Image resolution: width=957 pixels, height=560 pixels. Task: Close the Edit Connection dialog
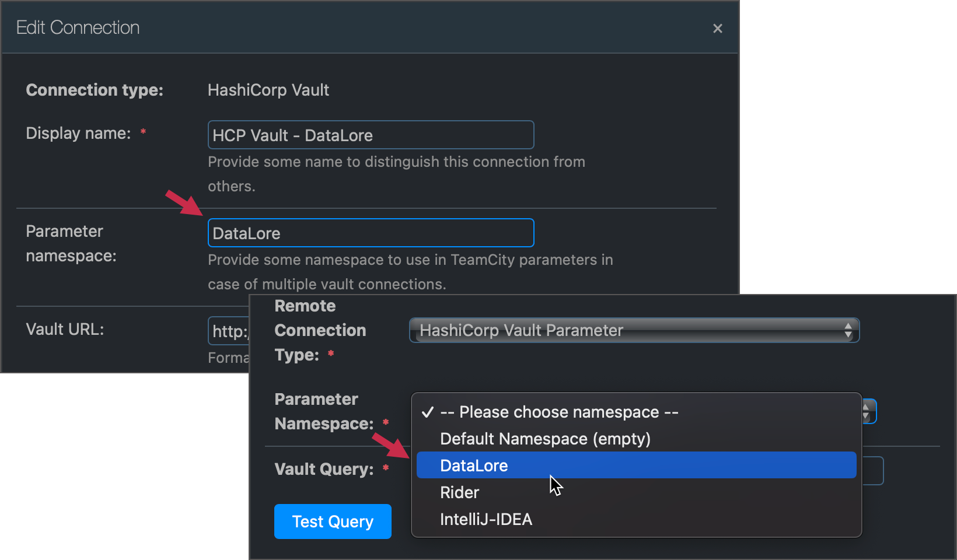coord(717,29)
